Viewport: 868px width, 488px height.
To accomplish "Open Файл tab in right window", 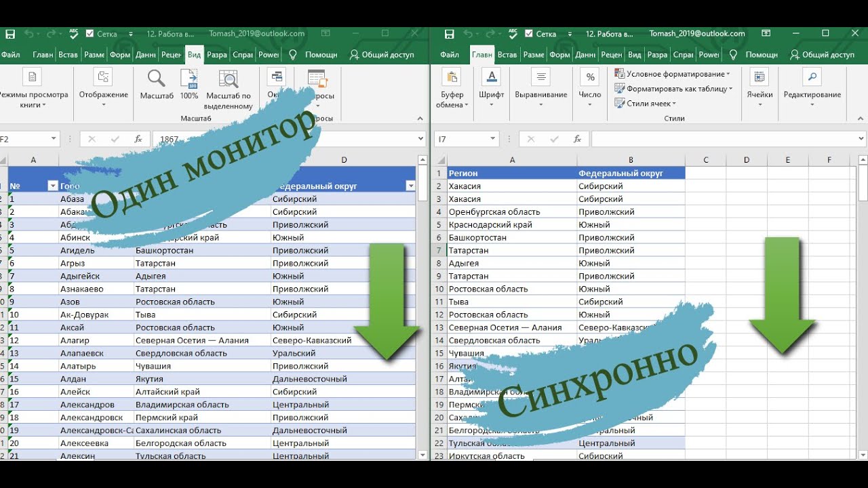I will click(x=450, y=55).
